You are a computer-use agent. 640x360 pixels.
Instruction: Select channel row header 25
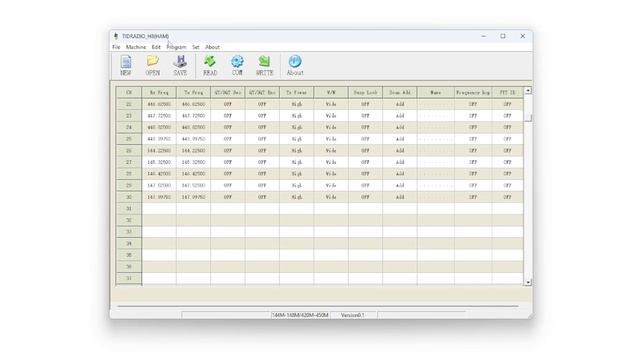(x=129, y=139)
